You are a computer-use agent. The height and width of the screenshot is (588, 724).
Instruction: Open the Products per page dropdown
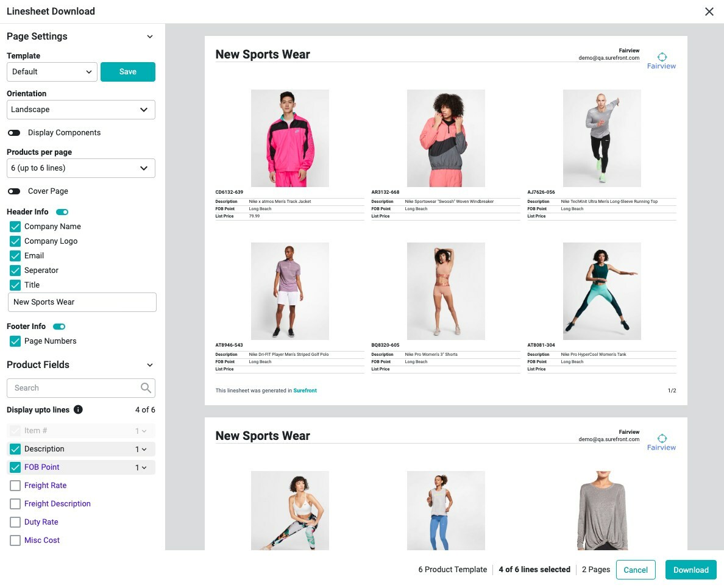point(81,168)
